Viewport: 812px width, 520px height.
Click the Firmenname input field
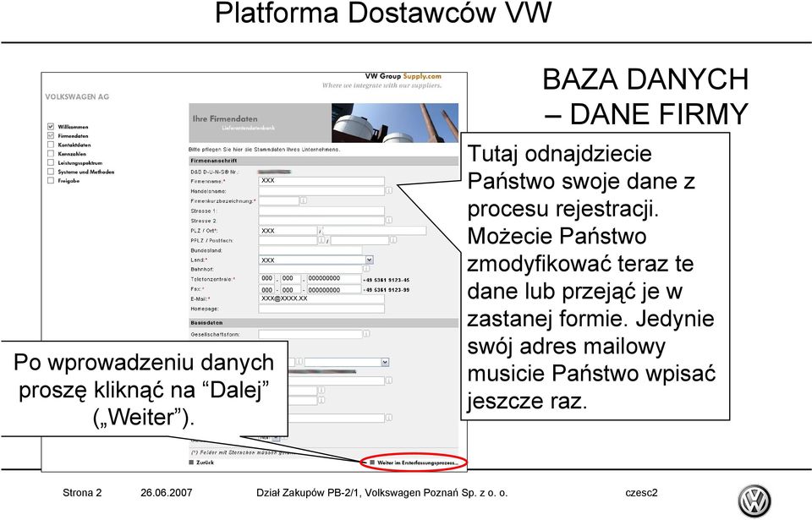(321, 181)
